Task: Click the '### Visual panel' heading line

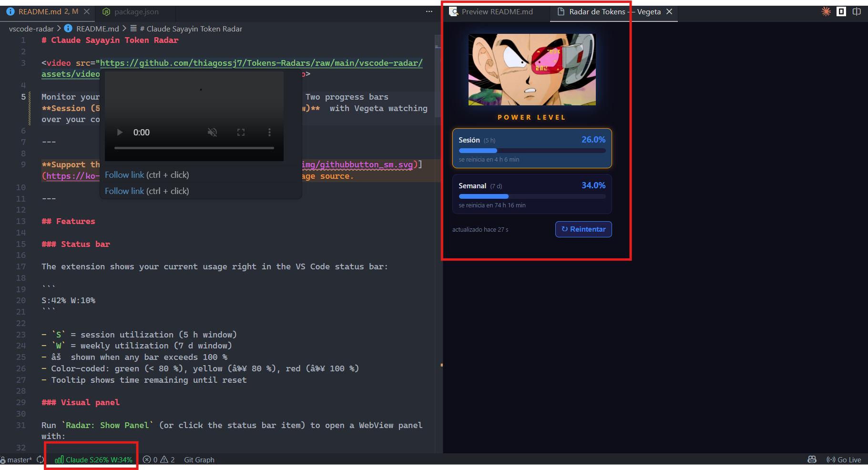Action: (81, 402)
